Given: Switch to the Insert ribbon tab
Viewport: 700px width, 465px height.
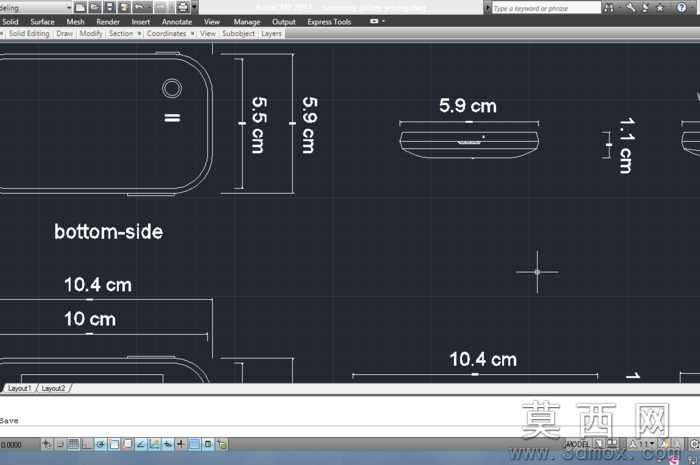Looking at the screenshot, I should [141, 21].
